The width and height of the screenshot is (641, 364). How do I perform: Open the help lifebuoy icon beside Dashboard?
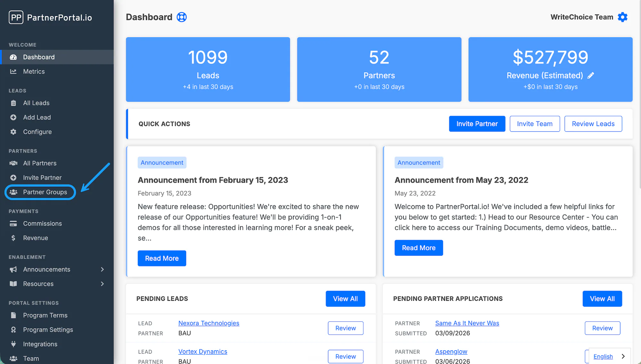tap(182, 17)
